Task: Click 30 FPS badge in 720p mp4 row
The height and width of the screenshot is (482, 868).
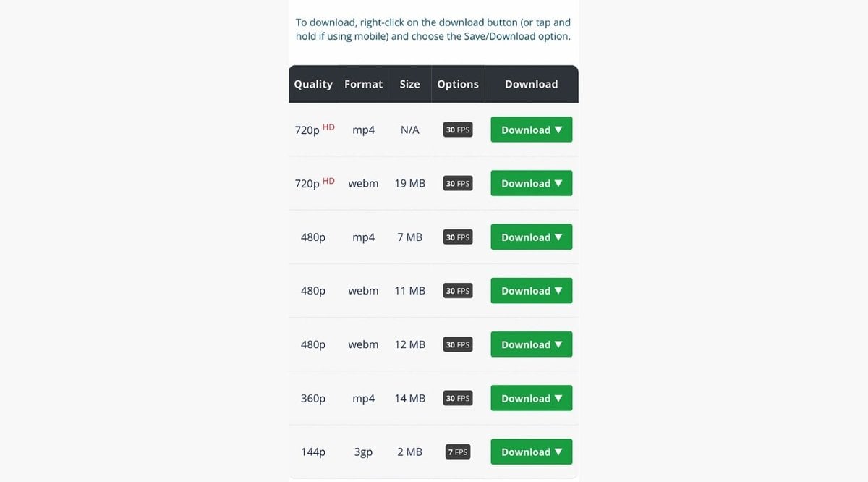Action: click(x=458, y=130)
